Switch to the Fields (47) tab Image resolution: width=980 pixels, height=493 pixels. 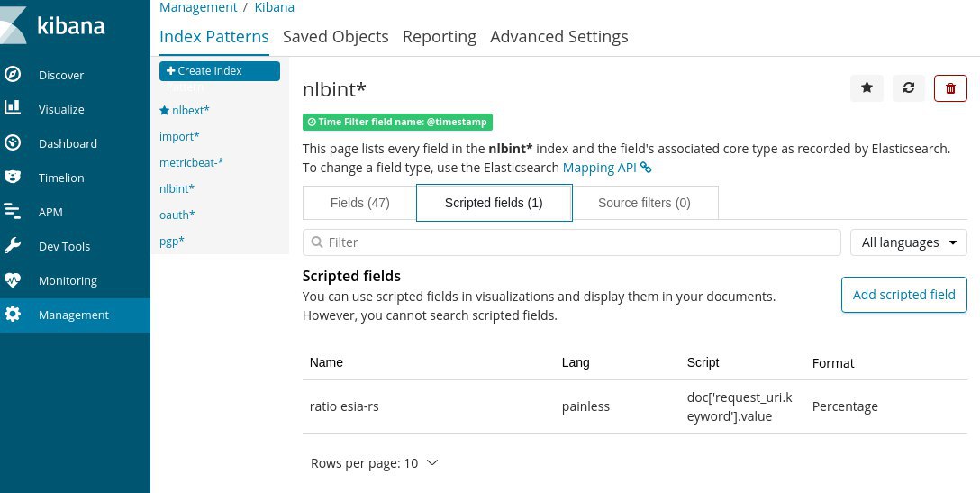[360, 203]
